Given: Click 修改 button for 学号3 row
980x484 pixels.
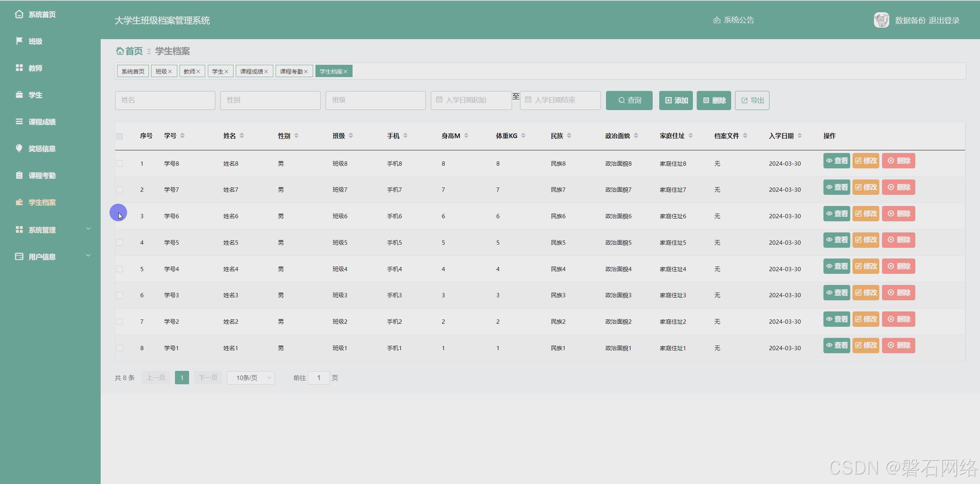Looking at the screenshot, I should (866, 293).
